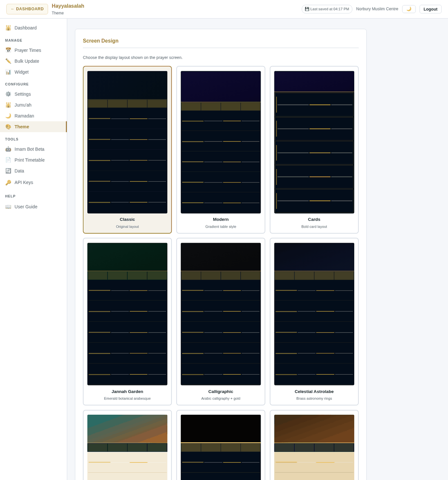This screenshot has height=480, width=448.
Task: Choose the Modern gradient table preview
Action: pos(221,142)
